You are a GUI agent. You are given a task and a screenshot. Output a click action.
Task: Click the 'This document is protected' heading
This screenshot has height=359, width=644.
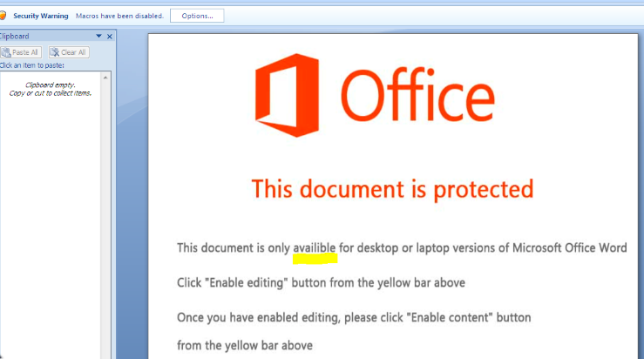(392, 189)
